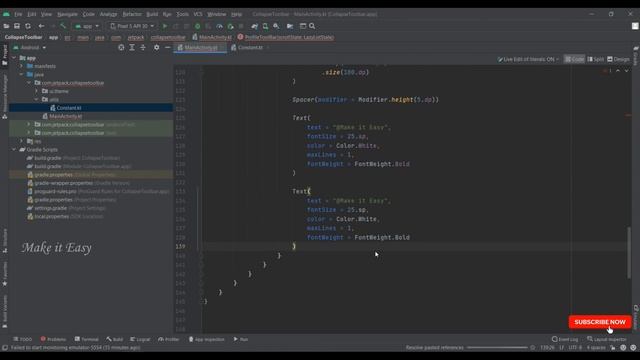The height and width of the screenshot is (360, 640).
Task: Collapse the Gradle Scripts node
Action: (14, 149)
